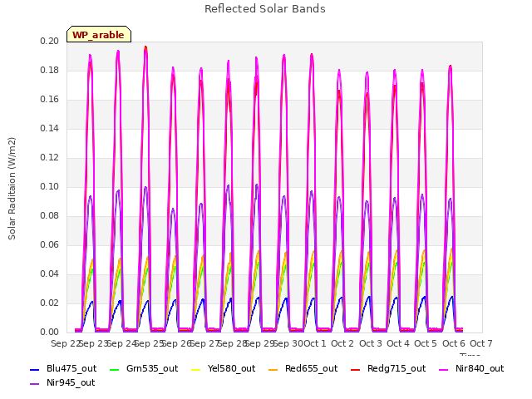Click the magenta Nir840_out legend swatch
This screenshot has height=399, width=532.
pos(444,369)
